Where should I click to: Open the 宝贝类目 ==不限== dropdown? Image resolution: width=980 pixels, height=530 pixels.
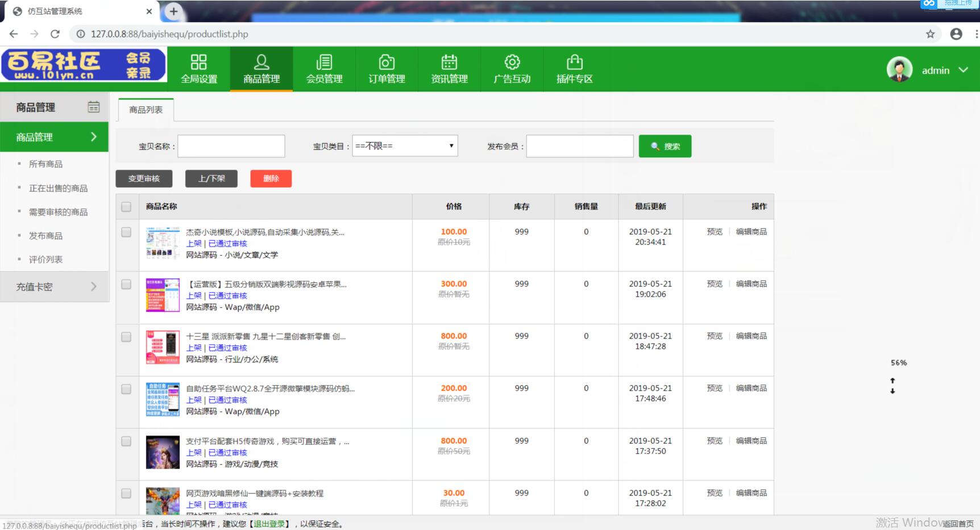pyautogui.click(x=405, y=146)
